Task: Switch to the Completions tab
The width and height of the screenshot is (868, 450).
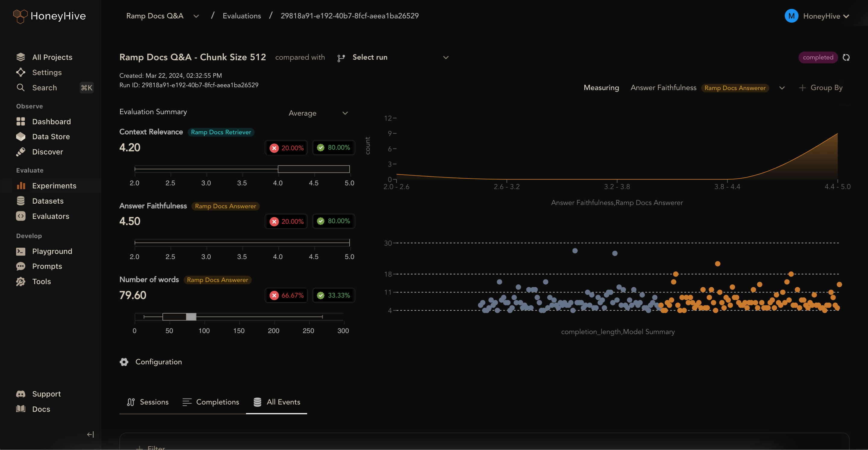Action: (x=211, y=402)
